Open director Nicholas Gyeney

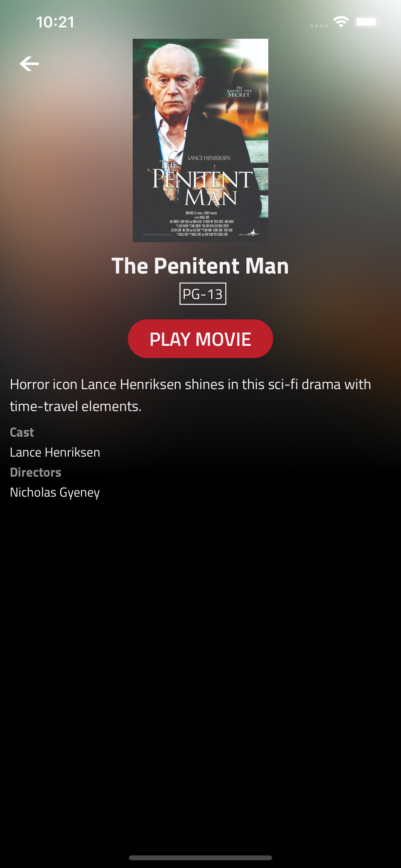[x=55, y=492]
